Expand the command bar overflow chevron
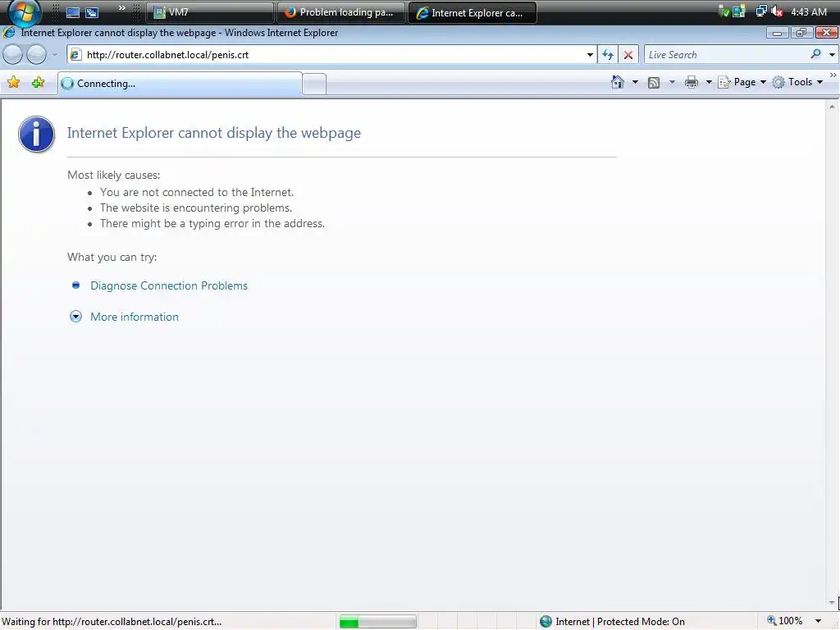 pos(833,75)
